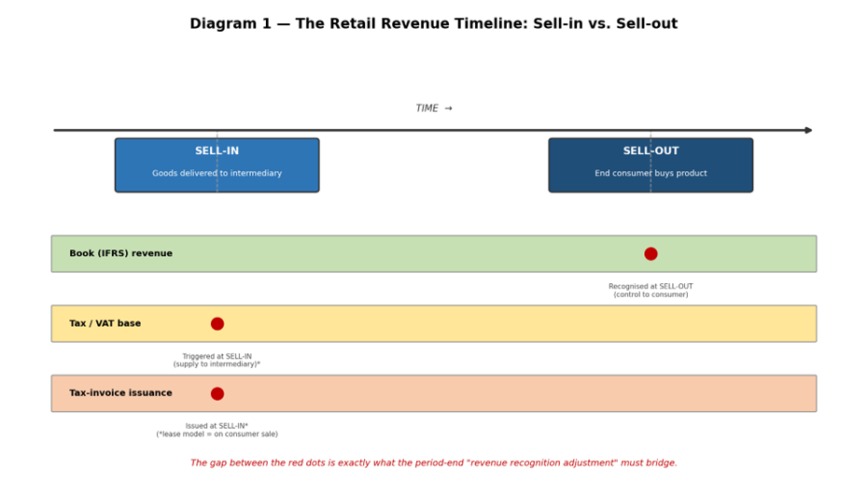The image size is (868, 497).
Task: Click the SELL-OUT box heading
Action: click(651, 150)
